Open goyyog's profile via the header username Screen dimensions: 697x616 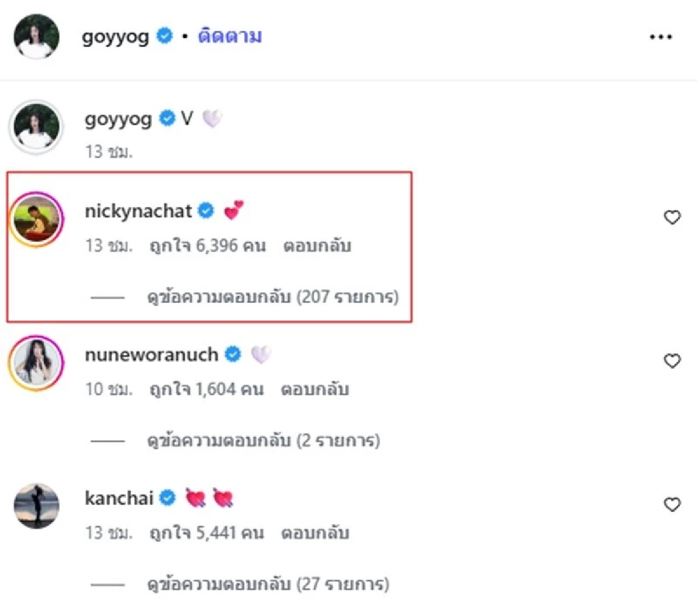point(115,36)
